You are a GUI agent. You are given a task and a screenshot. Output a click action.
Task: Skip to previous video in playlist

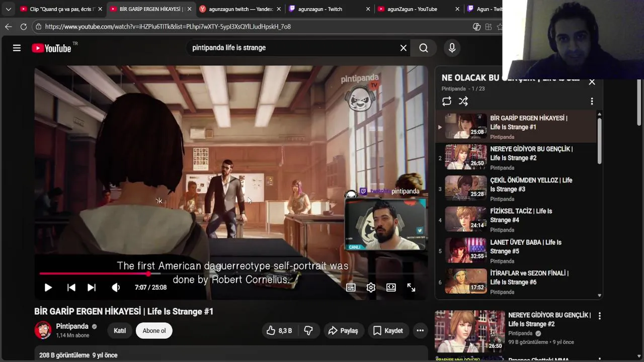click(x=71, y=288)
